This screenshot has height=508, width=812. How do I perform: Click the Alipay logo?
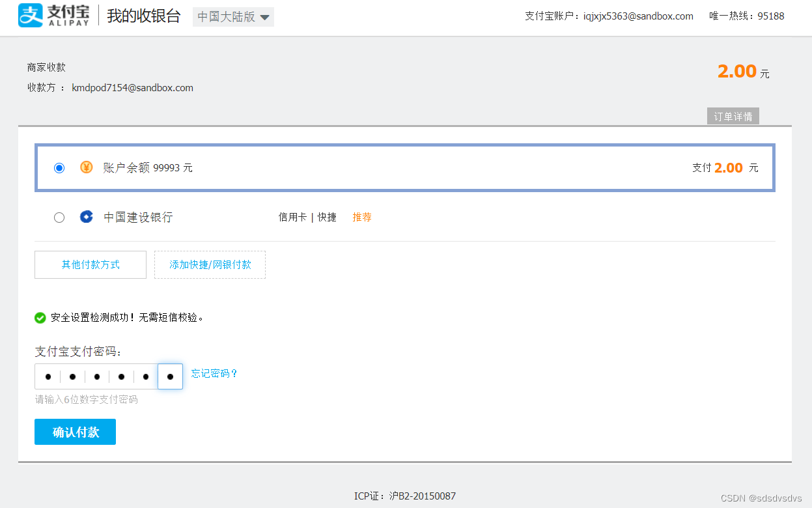pyautogui.click(x=54, y=16)
